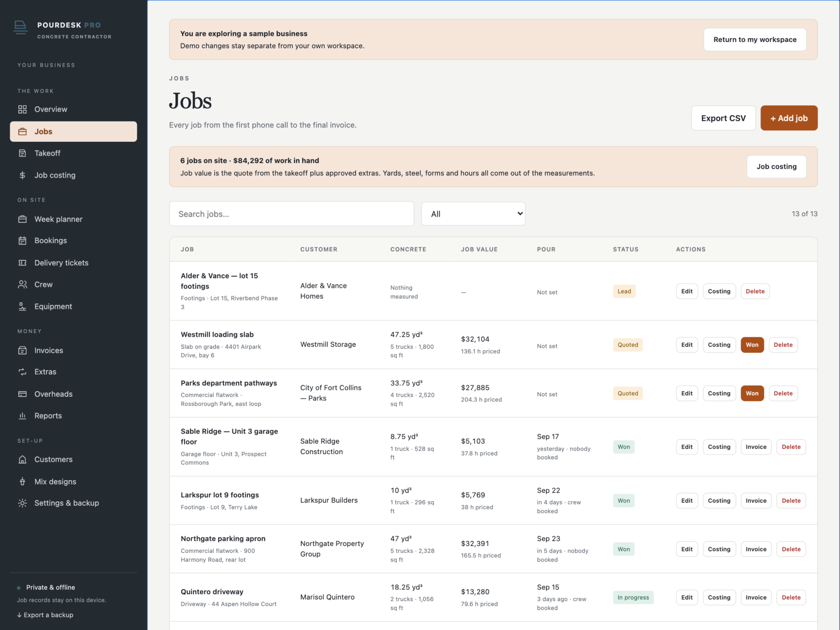
Task: Mark Westmill loading slab as Won
Action: pyautogui.click(x=752, y=345)
